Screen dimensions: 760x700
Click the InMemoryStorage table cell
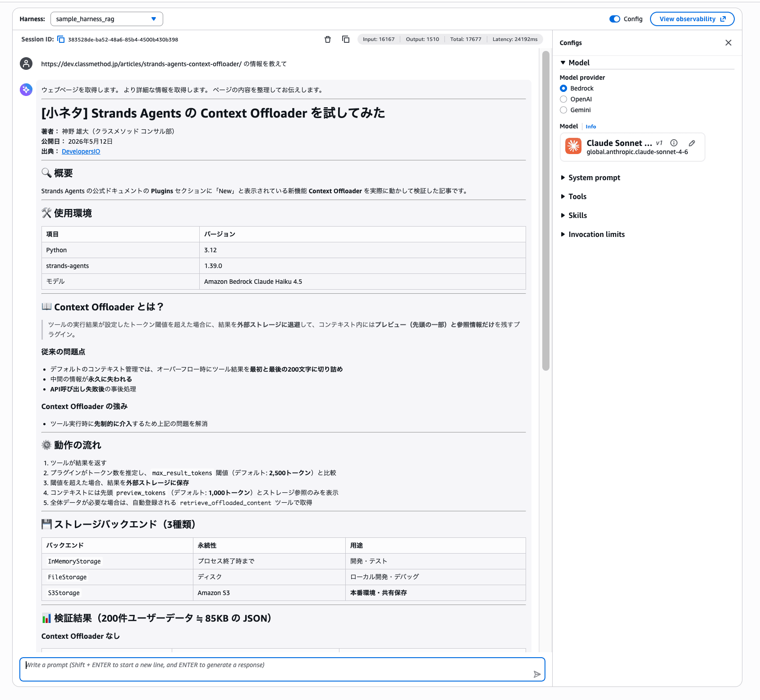(x=117, y=561)
